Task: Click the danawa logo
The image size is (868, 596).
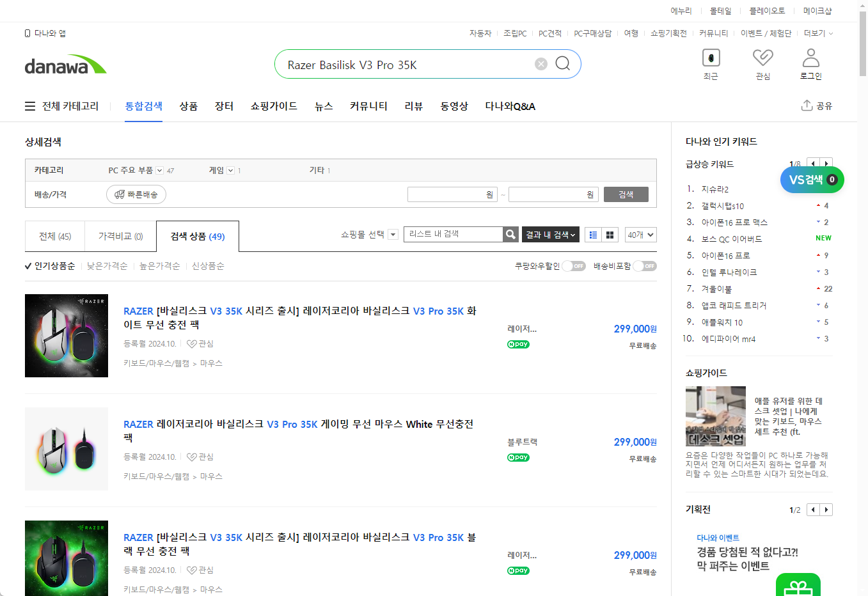Action: [65, 65]
